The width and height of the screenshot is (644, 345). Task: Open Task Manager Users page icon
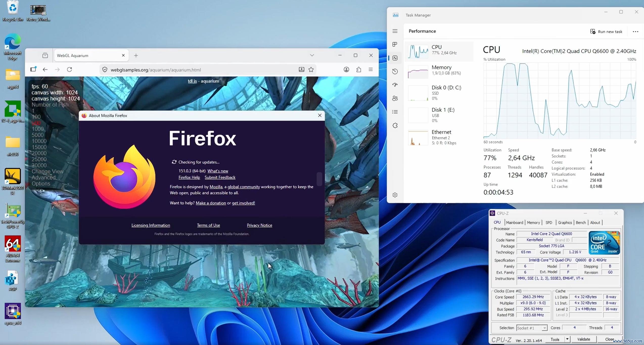pos(395,98)
